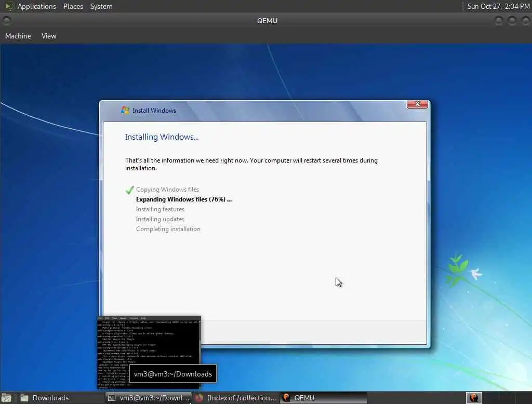Click the 'Installing Windows...' heading
This screenshot has width=532, height=404.
tap(162, 137)
